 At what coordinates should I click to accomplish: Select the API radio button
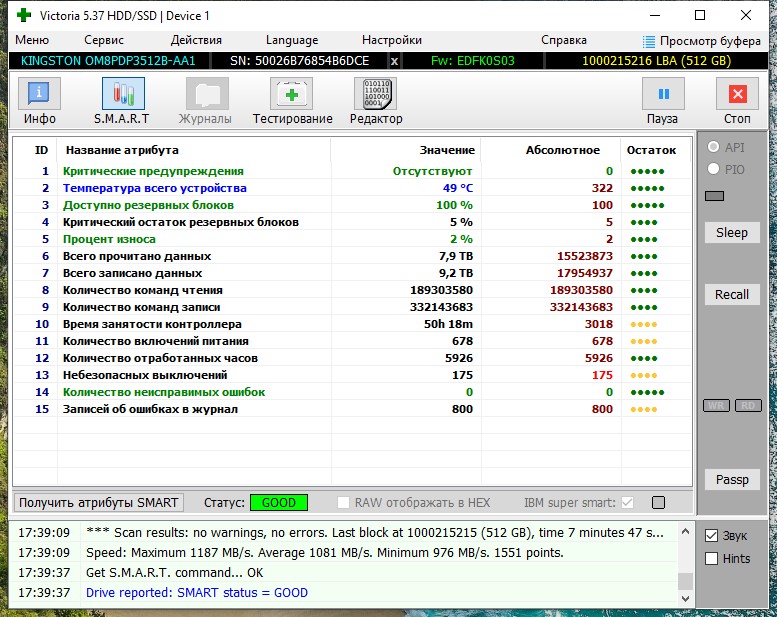click(713, 147)
